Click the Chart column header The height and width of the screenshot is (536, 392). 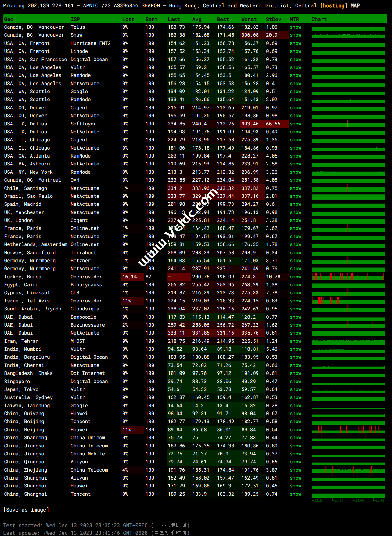[x=319, y=19]
